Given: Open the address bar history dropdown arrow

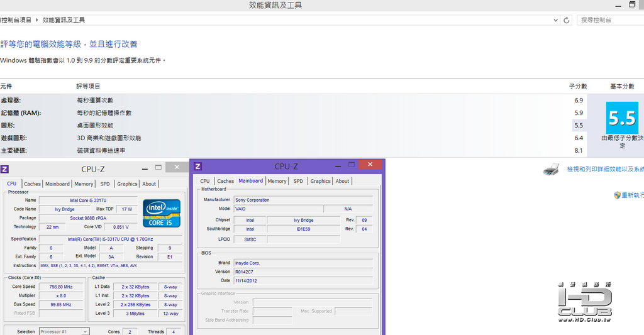Looking at the screenshot, I should [x=556, y=20].
